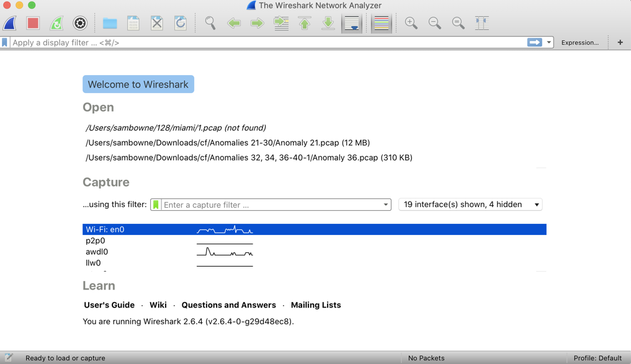Image resolution: width=631 pixels, height=364 pixels.
Task: Open recent file Anomaly 21.pcap
Action: [x=227, y=143]
